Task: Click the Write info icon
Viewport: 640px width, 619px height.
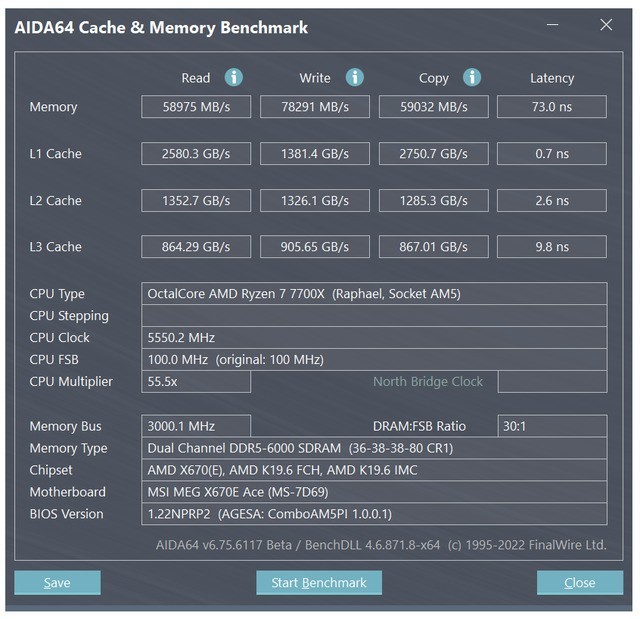Action: point(355,77)
